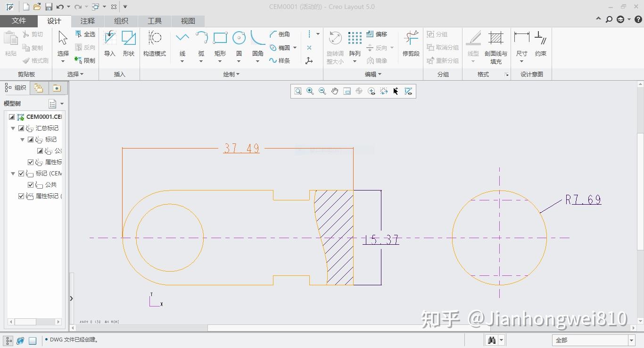The width and height of the screenshot is (644, 348).
Task: Select the Zoom In tool in the view toolbar
Action: (x=310, y=91)
